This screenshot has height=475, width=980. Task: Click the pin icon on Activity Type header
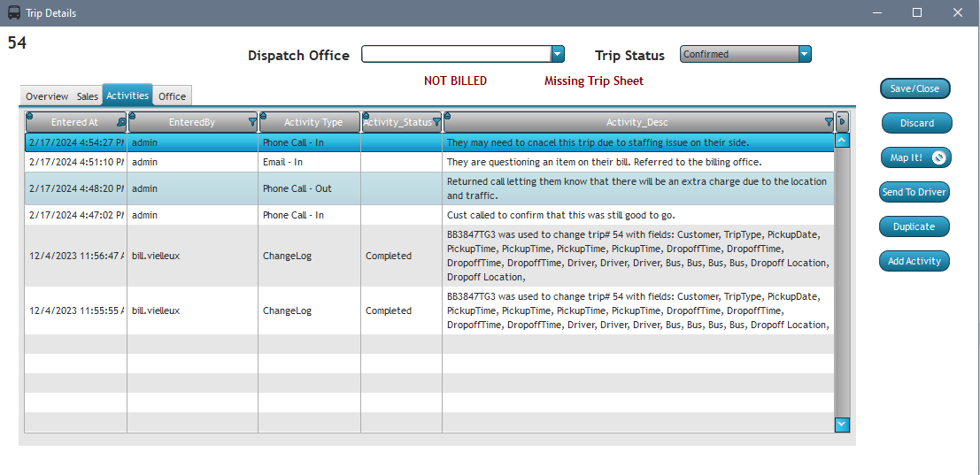click(262, 116)
